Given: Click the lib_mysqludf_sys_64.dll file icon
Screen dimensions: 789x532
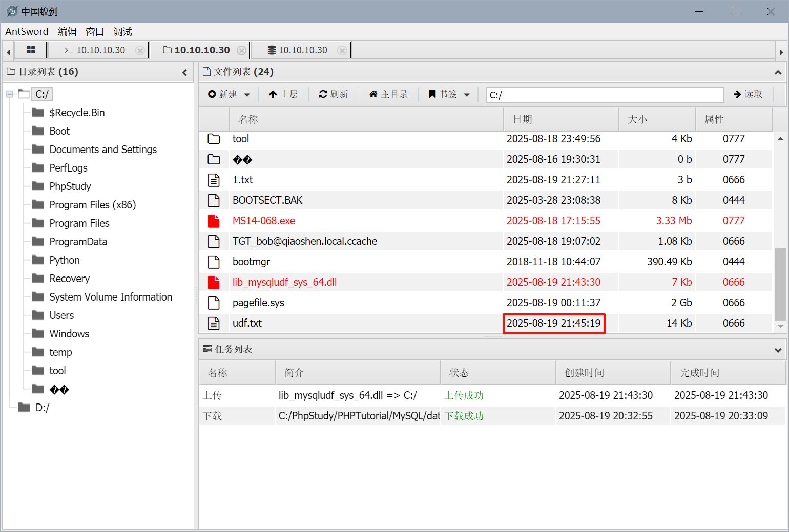Looking at the screenshot, I should point(214,282).
